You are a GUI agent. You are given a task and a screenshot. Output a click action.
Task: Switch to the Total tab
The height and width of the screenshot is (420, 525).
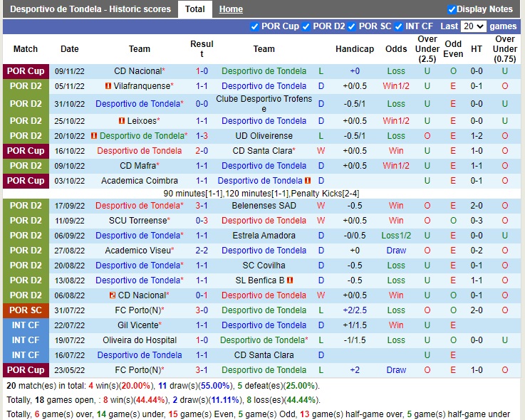[x=195, y=9]
